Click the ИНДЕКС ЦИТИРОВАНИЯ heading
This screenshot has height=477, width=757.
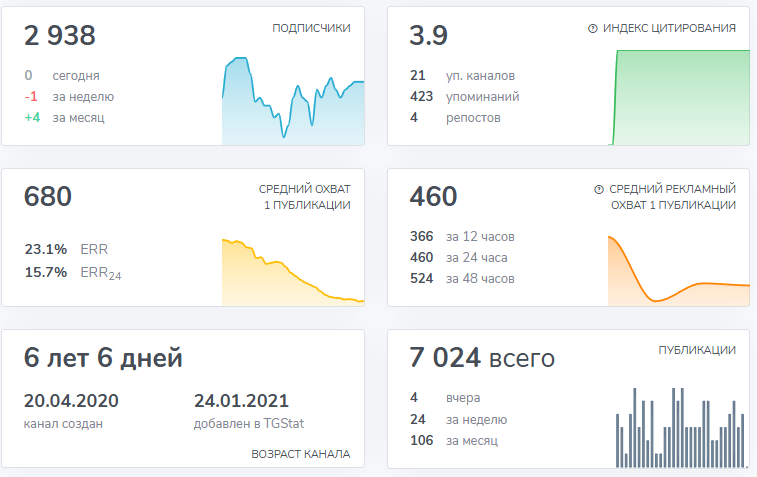[x=669, y=28]
